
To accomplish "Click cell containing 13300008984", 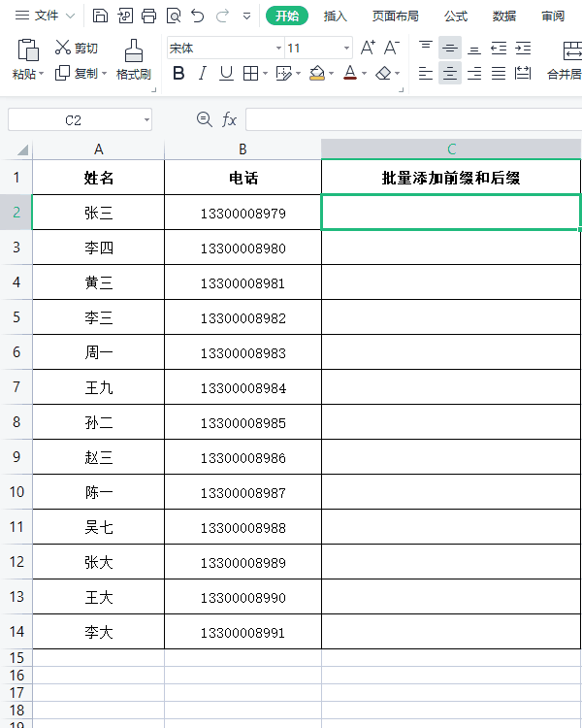I will 242,387.
